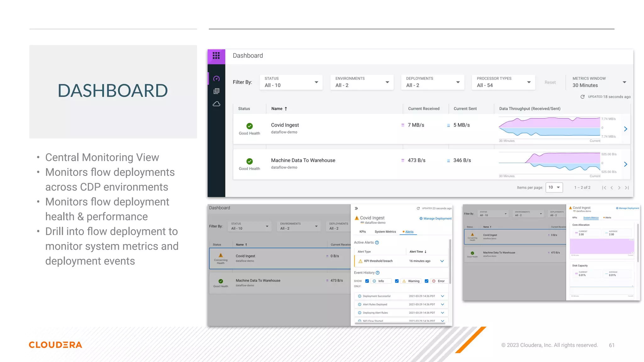
Task: Switch to System Metrics tab in the Alerts panel
Action: [x=385, y=232]
